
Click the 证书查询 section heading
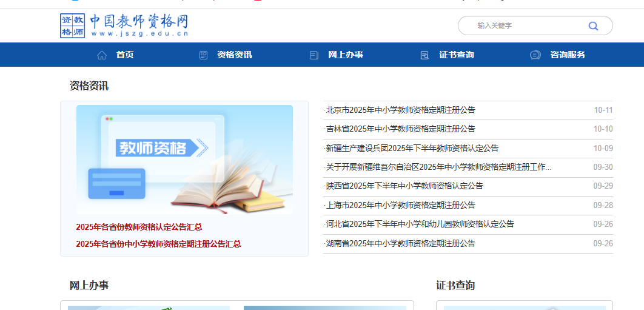pos(455,285)
